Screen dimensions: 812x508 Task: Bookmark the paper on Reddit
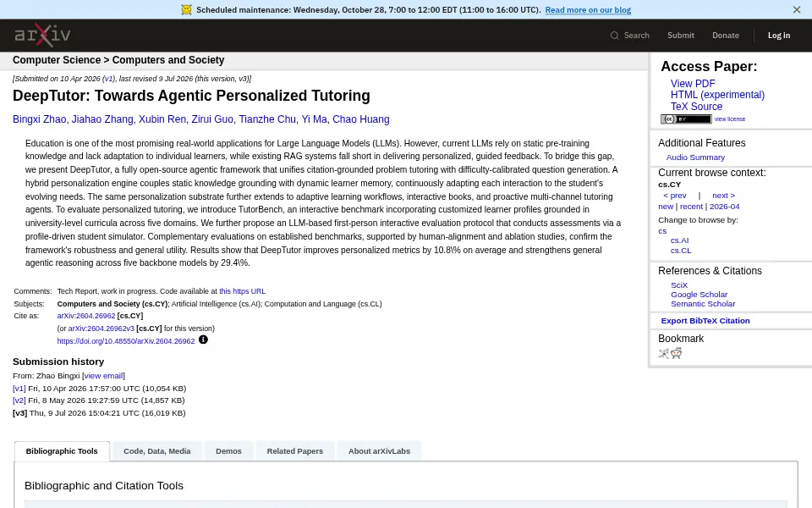coord(677,354)
